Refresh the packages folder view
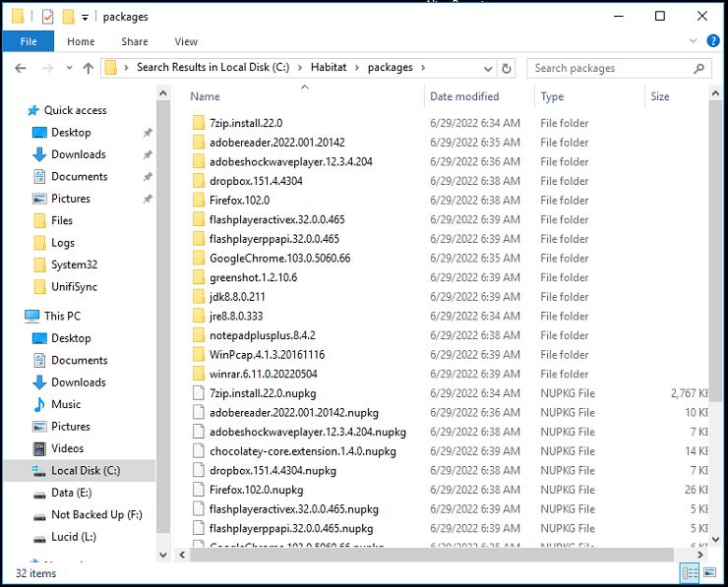This screenshot has height=587, width=728. [507, 69]
